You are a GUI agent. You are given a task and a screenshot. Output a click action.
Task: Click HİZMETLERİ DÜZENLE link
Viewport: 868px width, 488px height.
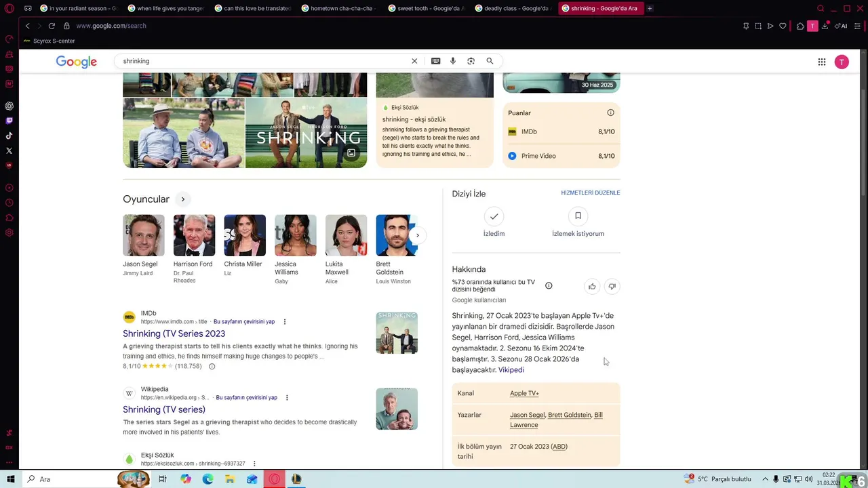click(591, 193)
